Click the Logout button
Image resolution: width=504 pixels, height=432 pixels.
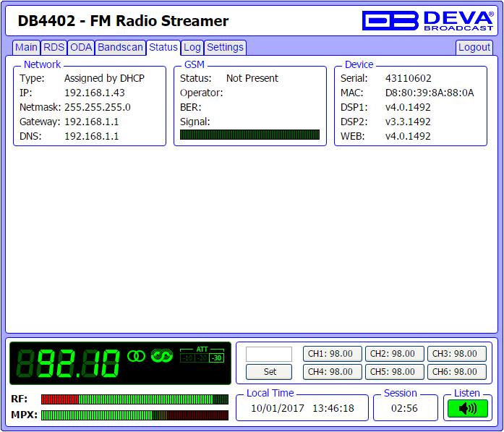474,48
